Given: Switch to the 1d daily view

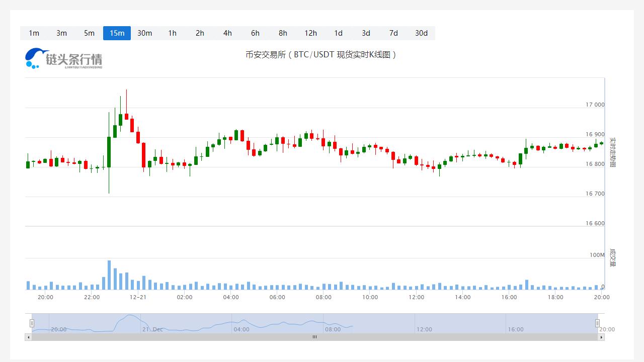Looking at the screenshot, I should click(x=338, y=33).
